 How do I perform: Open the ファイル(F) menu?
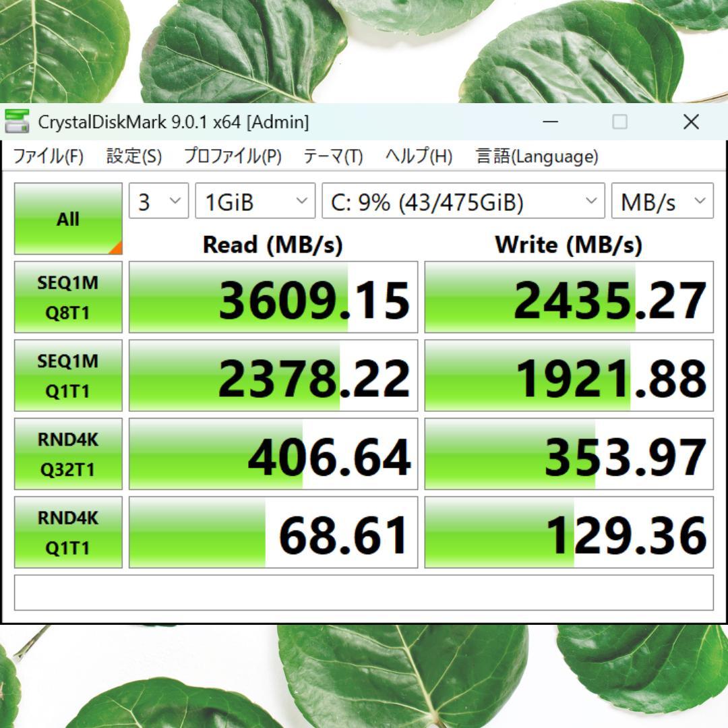coord(48,157)
